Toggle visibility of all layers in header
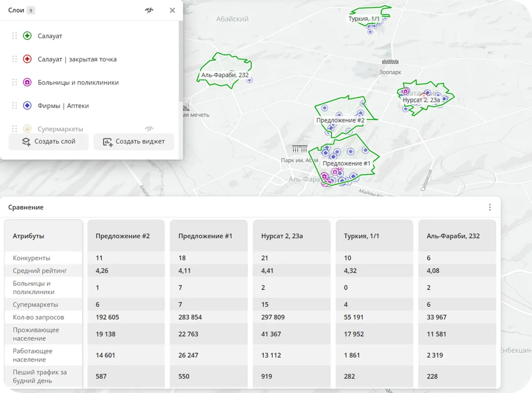This screenshot has height=393, width=532. pyautogui.click(x=149, y=10)
